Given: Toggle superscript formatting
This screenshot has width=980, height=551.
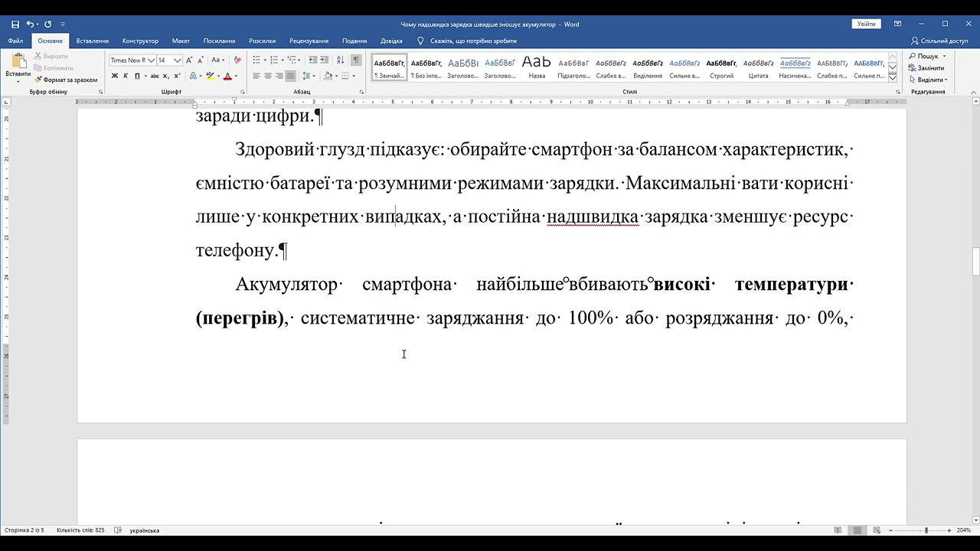Looking at the screenshot, I should [177, 76].
